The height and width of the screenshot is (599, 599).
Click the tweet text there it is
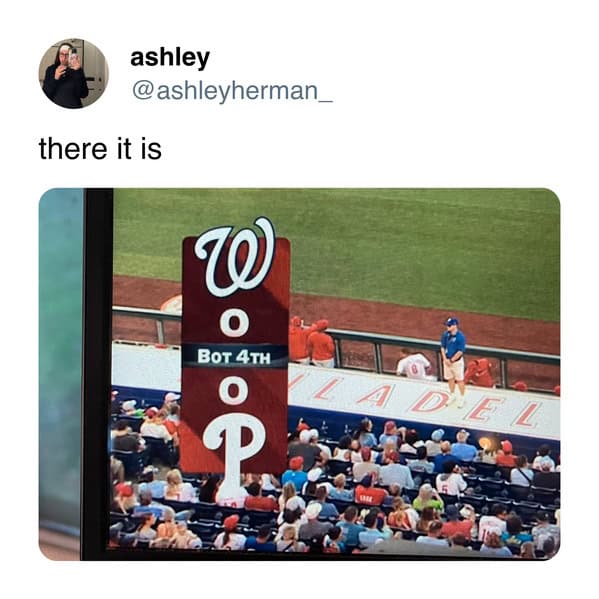coord(100,149)
